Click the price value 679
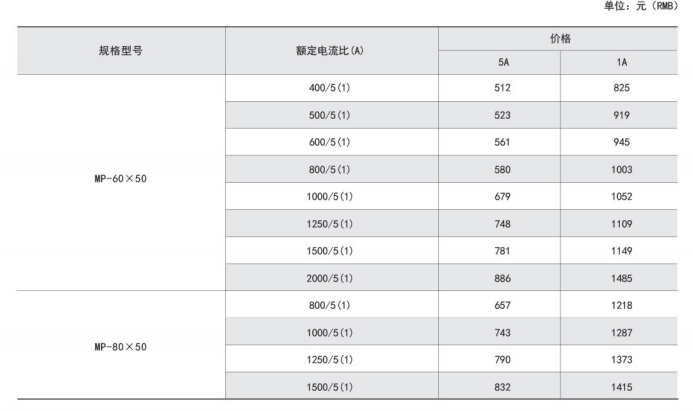 (x=502, y=196)
